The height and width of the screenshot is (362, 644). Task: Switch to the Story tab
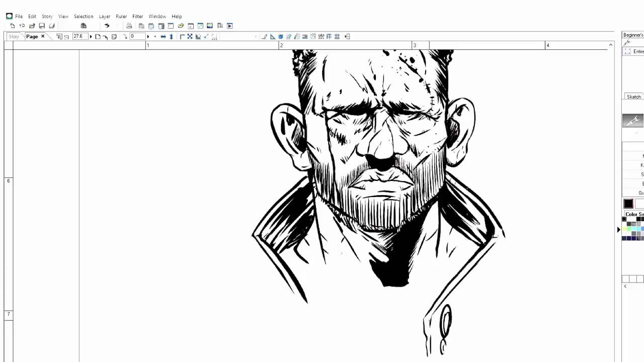pyautogui.click(x=14, y=36)
